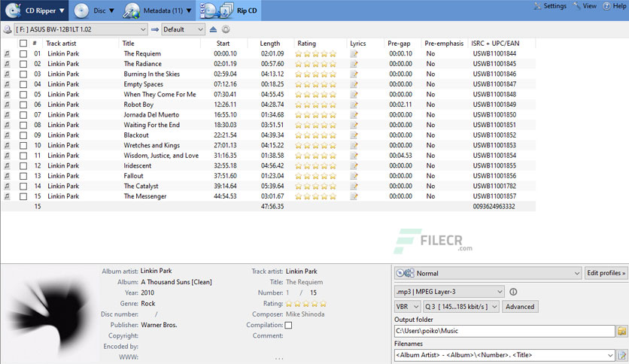Image resolution: width=629 pixels, height=364 pixels.
Task: Set rating stars for The Catalyst row
Action: (316, 187)
